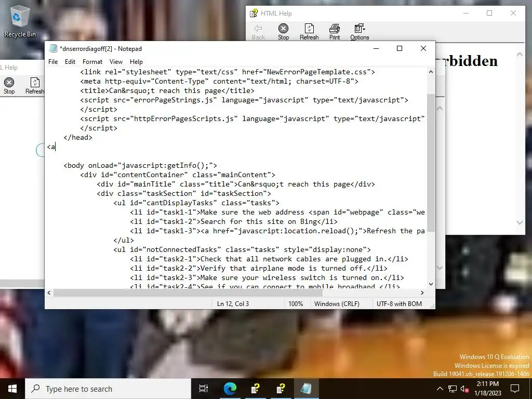
Task: Click Refresh in the left HTML Help window
Action: [x=35, y=86]
